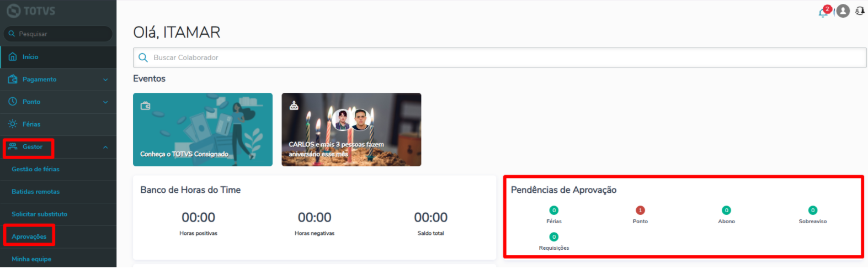Image resolution: width=868 pixels, height=268 pixels.
Task: Click the magnifier in Buscar Colaborador field
Action: [143, 57]
